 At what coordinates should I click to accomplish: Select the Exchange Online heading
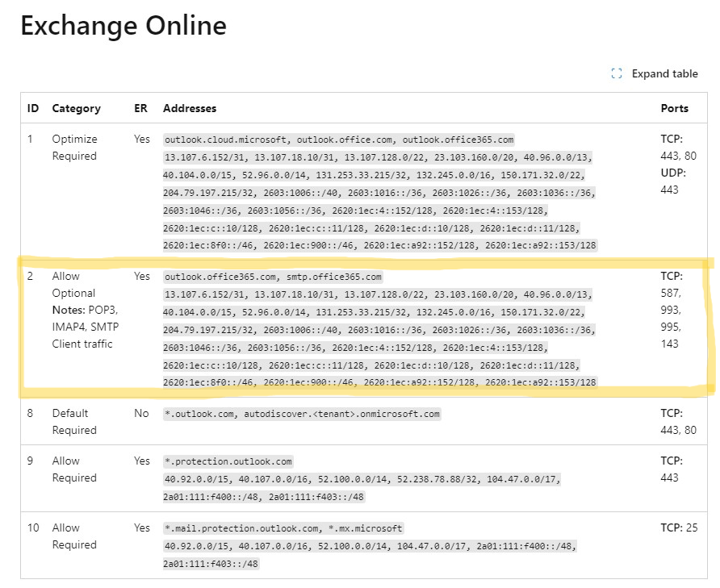pyautogui.click(x=123, y=25)
